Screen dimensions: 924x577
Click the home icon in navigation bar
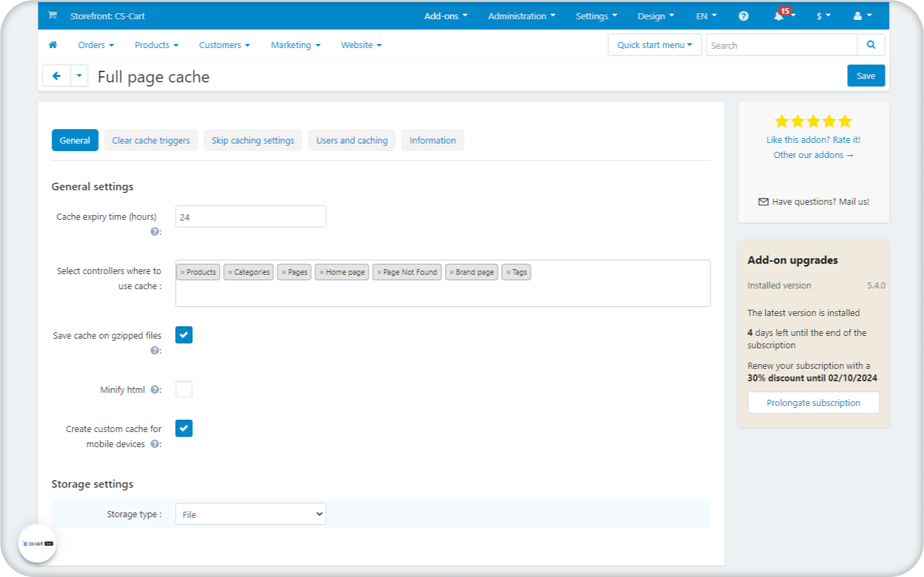pyautogui.click(x=53, y=45)
